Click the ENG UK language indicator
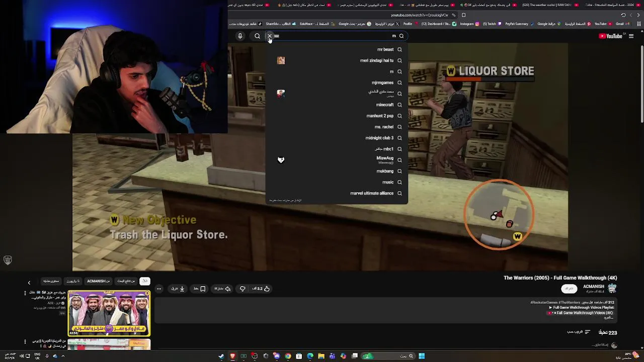 (37, 356)
